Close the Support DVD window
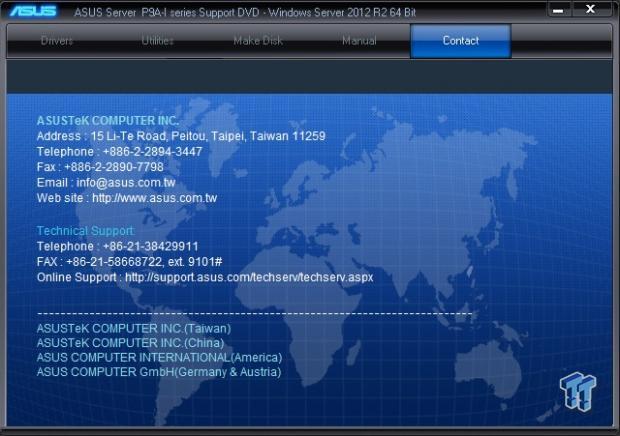 [x=590, y=9]
